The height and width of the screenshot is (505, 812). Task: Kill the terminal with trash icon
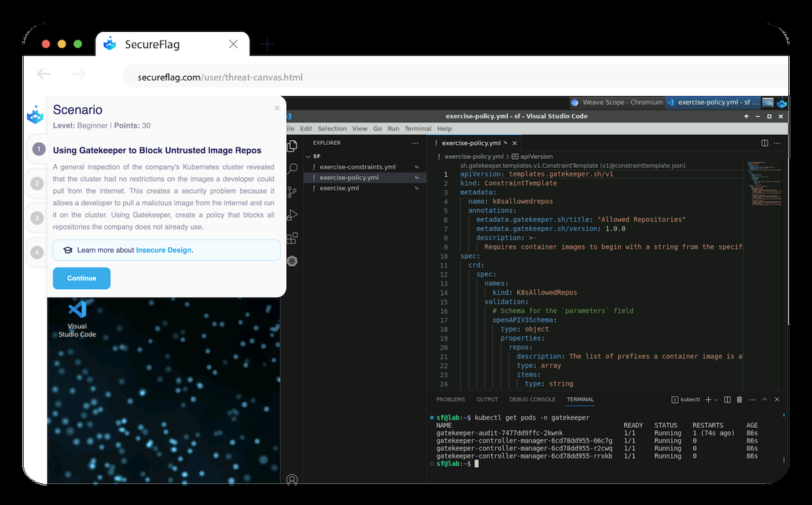click(x=739, y=399)
